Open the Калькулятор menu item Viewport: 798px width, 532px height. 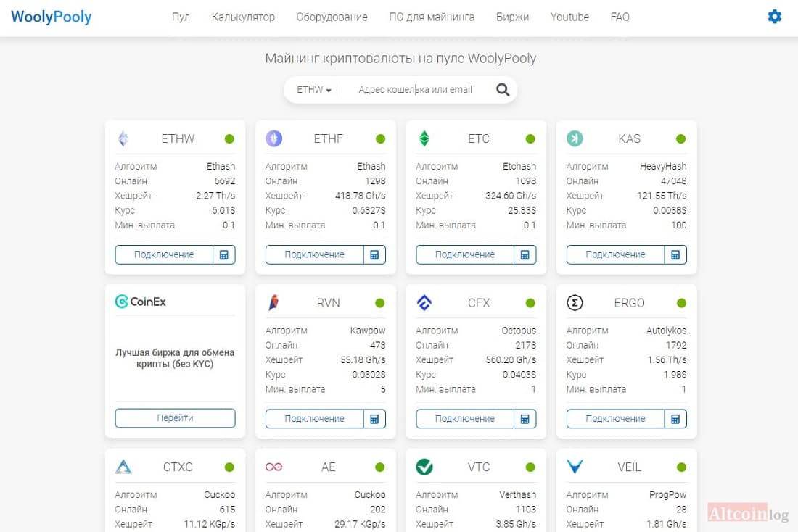point(243,17)
